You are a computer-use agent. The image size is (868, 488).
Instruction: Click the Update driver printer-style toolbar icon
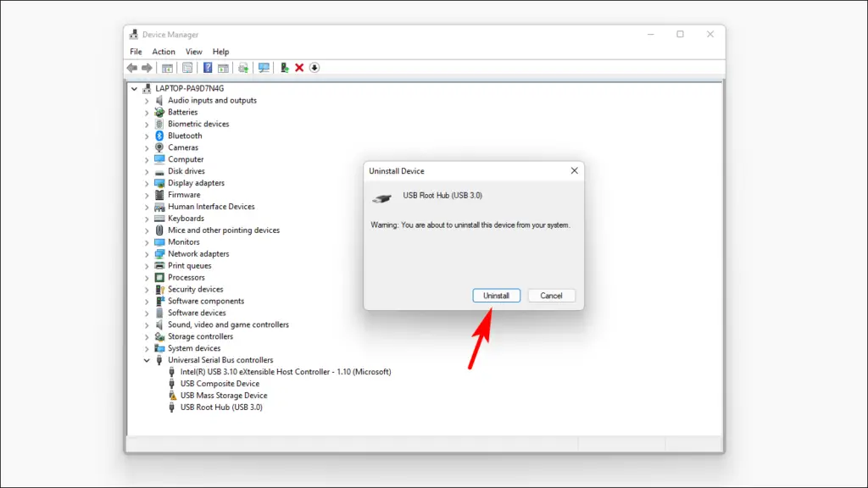tap(243, 68)
